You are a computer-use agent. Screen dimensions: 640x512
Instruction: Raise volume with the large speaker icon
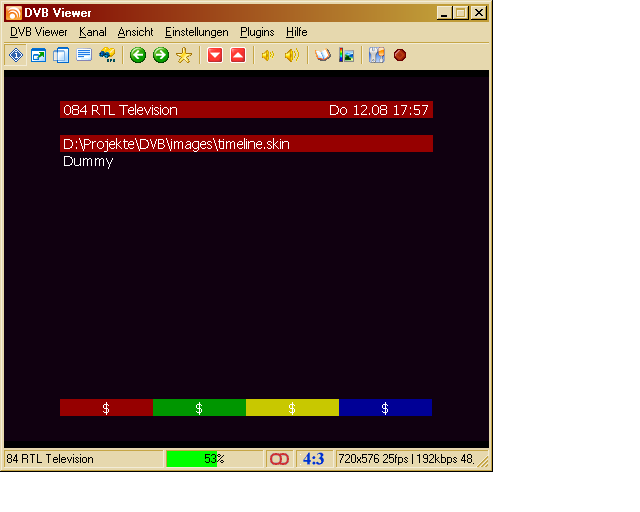click(x=292, y=55)
